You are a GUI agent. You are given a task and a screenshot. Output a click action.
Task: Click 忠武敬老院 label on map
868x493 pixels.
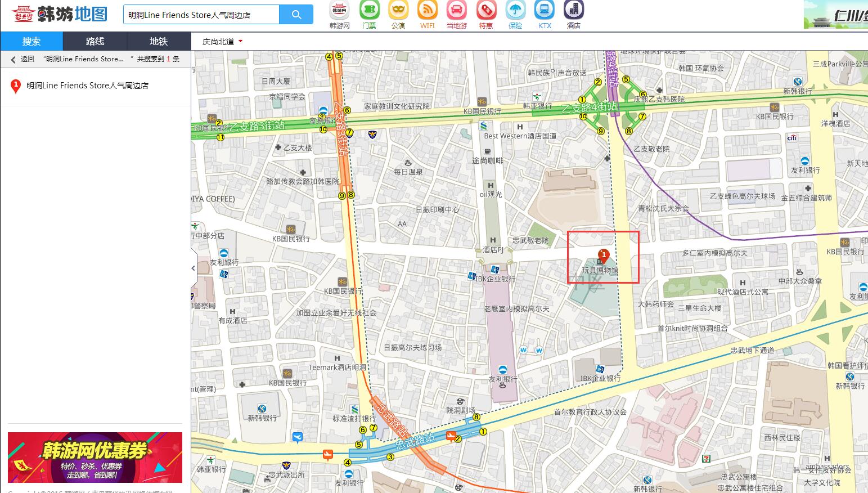click(x=530, y=240)
